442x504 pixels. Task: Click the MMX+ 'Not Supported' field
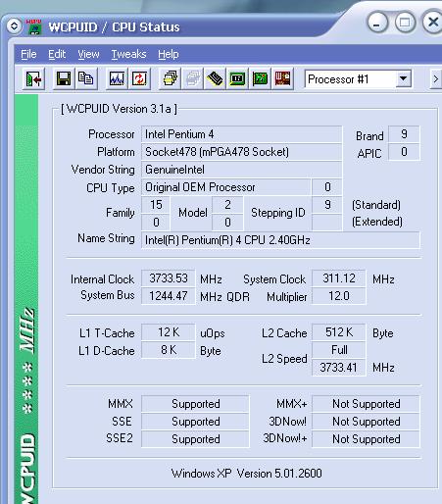(x=366, y=404)
